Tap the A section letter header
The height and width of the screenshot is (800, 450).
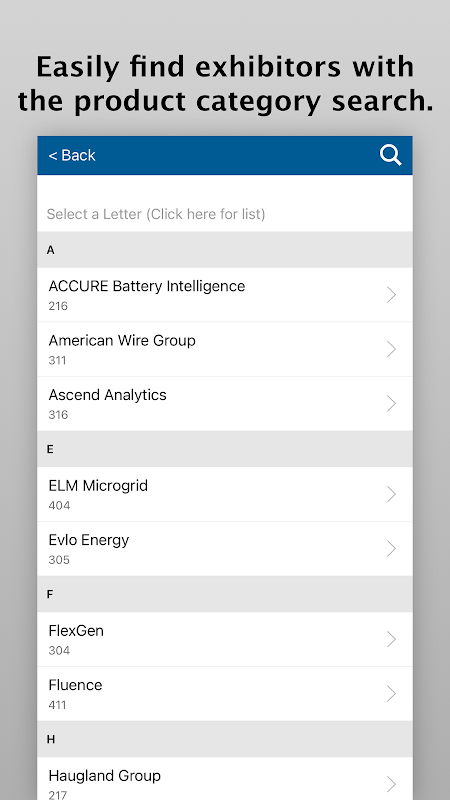[224, 249]
